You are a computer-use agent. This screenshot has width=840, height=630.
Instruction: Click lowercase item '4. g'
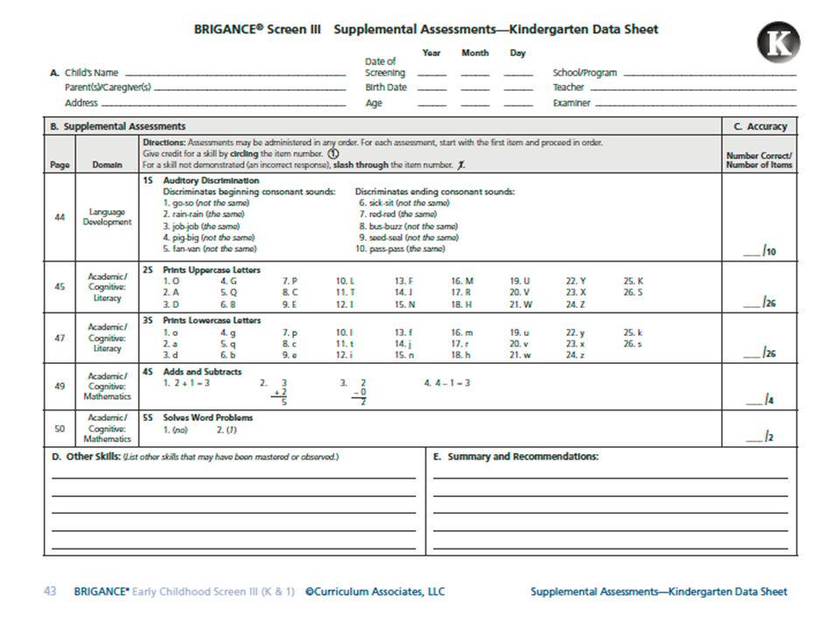228,332
